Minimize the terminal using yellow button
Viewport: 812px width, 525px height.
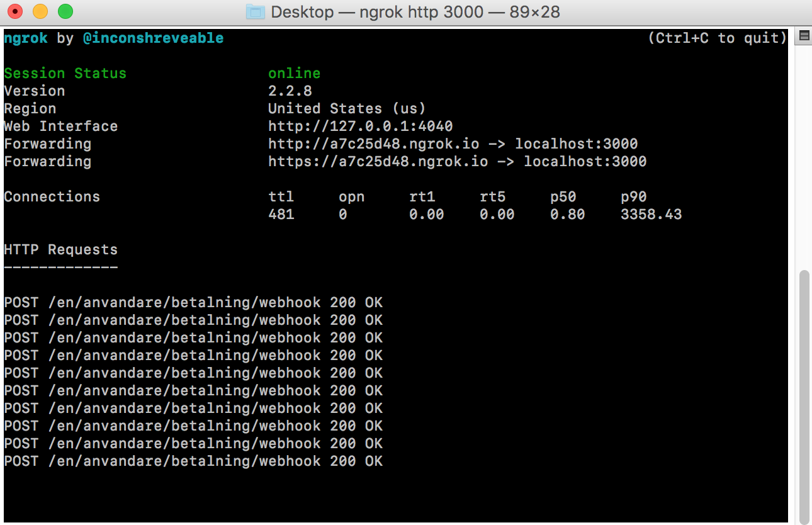(40, 11)
